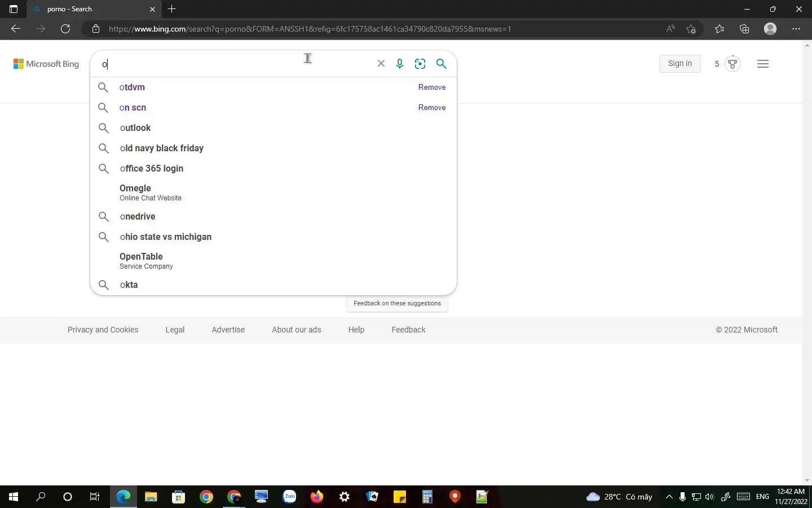Go back to the previous page
812x508 pixels.
pyautogui.click(x=16, y=29)
